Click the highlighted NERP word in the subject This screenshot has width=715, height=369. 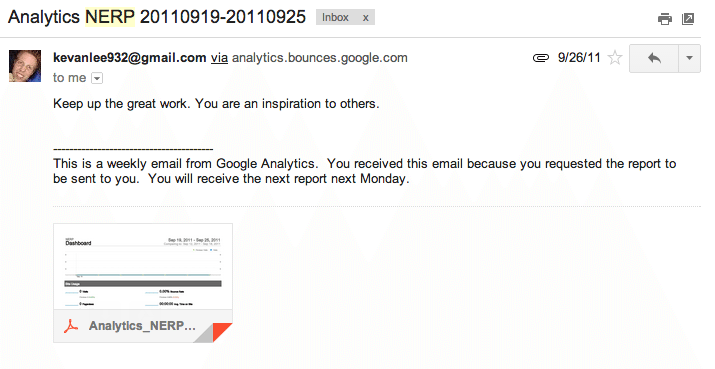(110, 17)
